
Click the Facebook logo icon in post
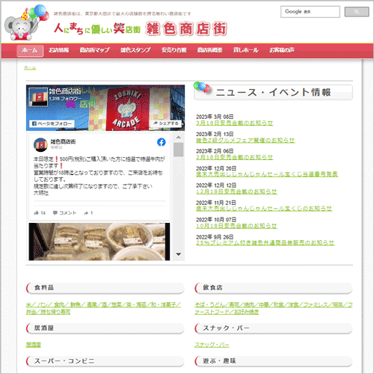click(x=161, y=142)
